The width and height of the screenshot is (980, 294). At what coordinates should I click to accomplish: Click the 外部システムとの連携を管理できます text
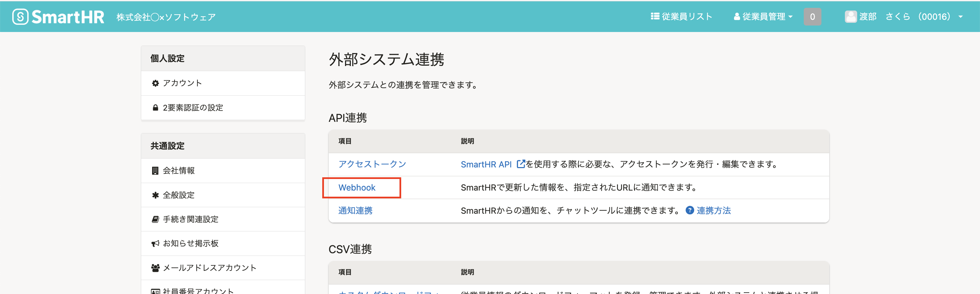click(x=404, y=85)
